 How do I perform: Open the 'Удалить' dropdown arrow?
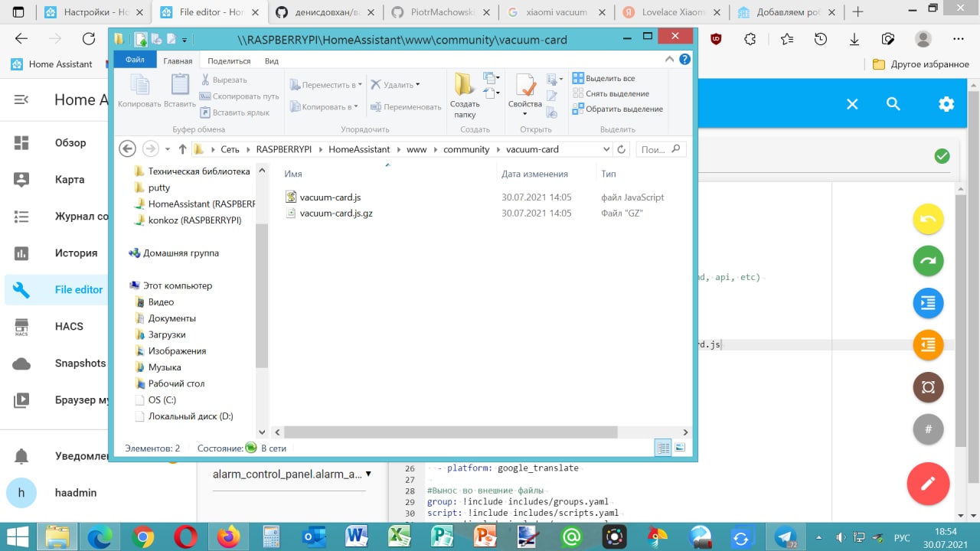click(418, 85)
